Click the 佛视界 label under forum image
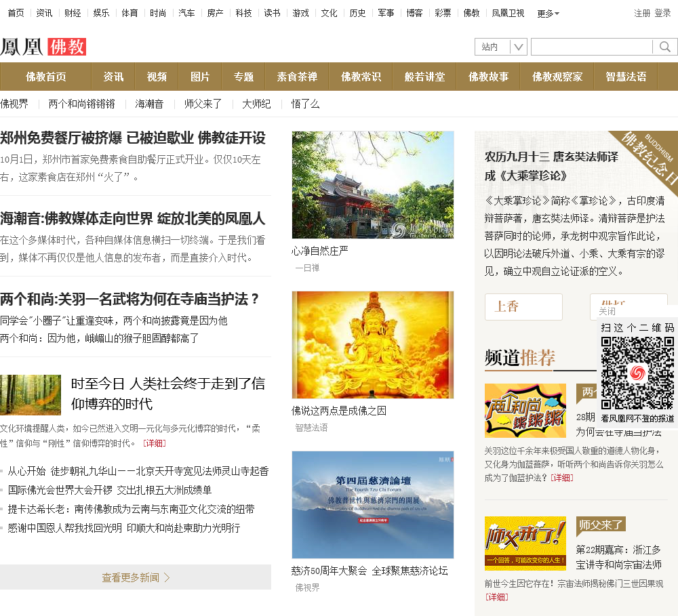678x616 pixels. pos(307,588)
